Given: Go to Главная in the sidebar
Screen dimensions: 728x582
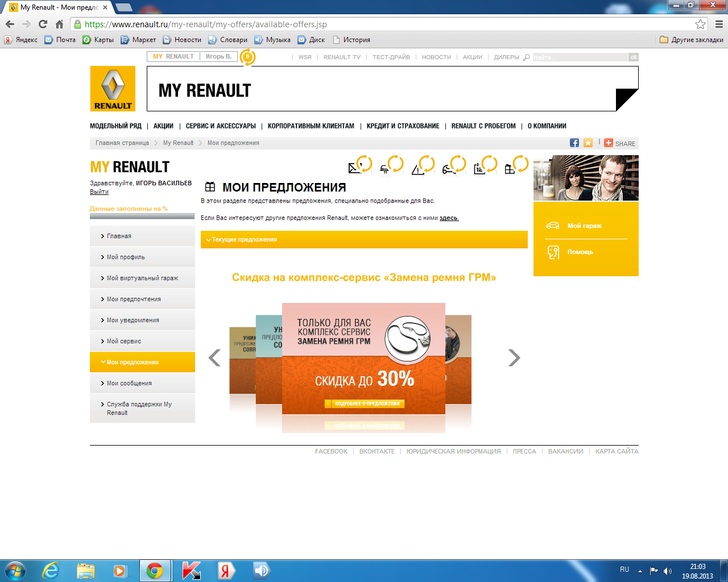Looking at the screenshot, I should (142, 236).
